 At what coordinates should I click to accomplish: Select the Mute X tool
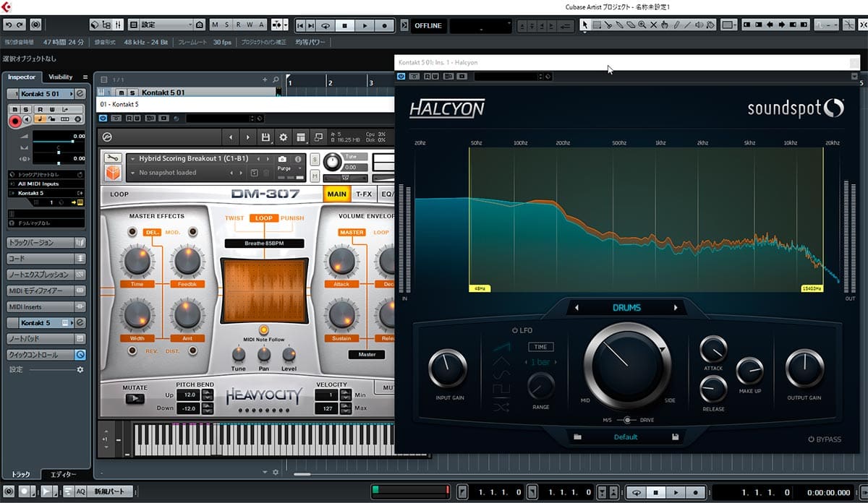[x=654, y=25]
